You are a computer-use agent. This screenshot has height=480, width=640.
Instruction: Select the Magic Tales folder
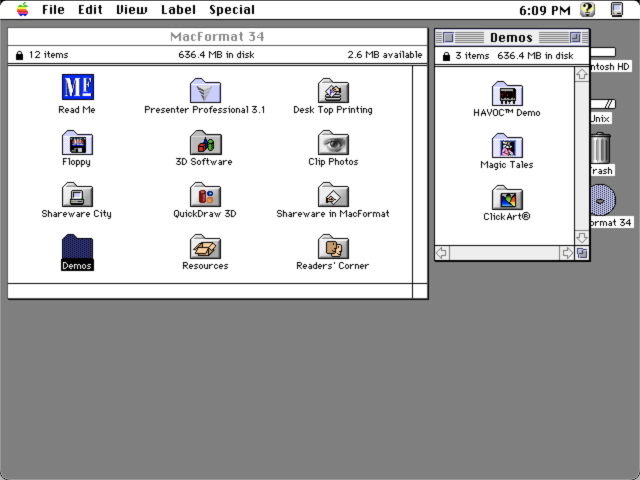[507, 146]
